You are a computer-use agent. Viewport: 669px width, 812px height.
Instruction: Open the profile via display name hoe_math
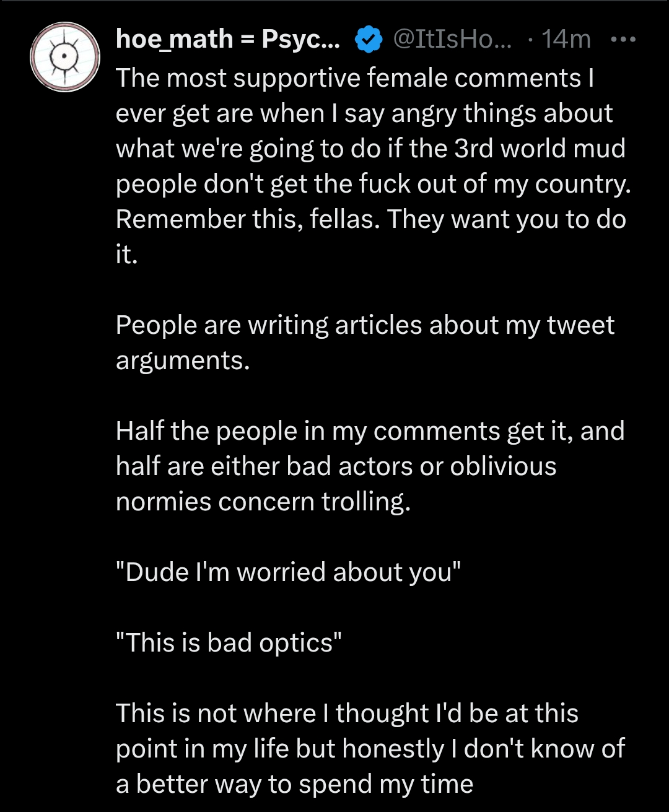[x=174, y=40]
